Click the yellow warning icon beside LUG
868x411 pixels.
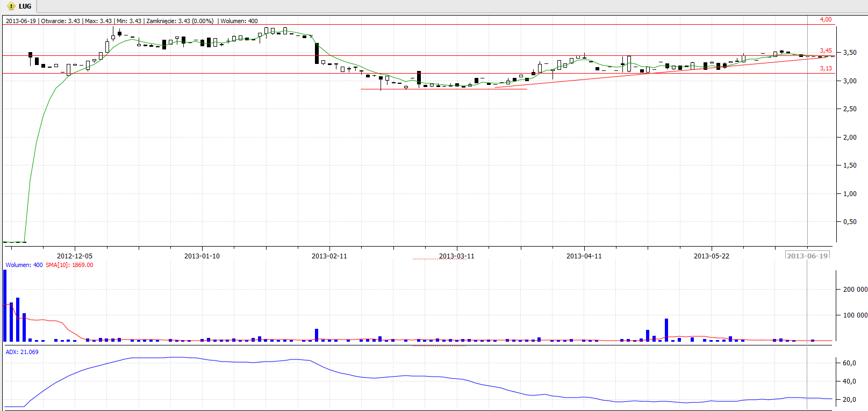(11, 6)
